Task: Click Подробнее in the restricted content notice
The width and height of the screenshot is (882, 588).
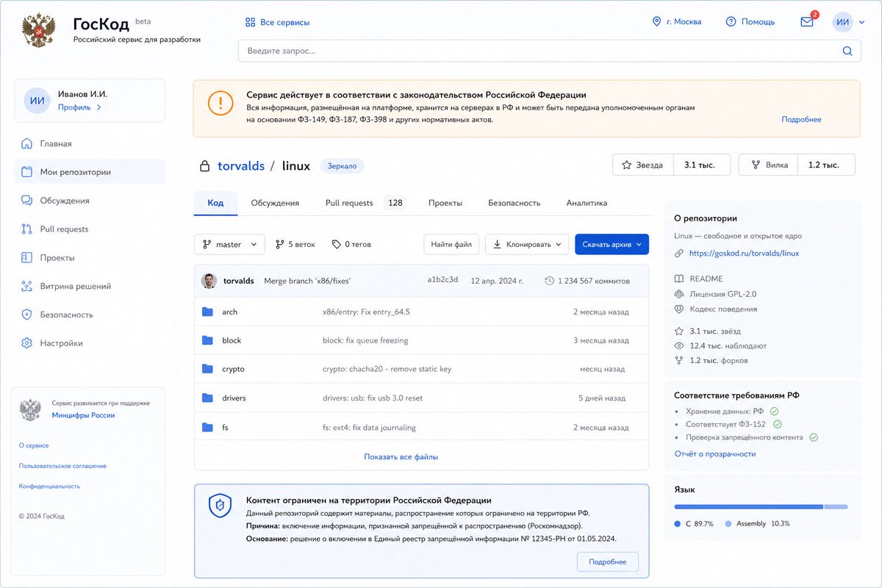Action: coord(608,562)
